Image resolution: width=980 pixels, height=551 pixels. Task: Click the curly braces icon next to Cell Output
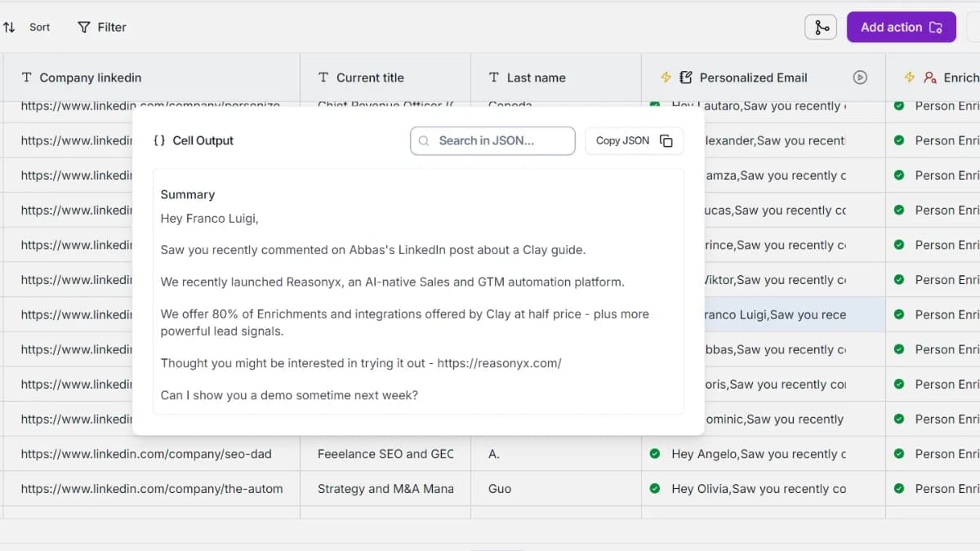[x=160, y=140]
